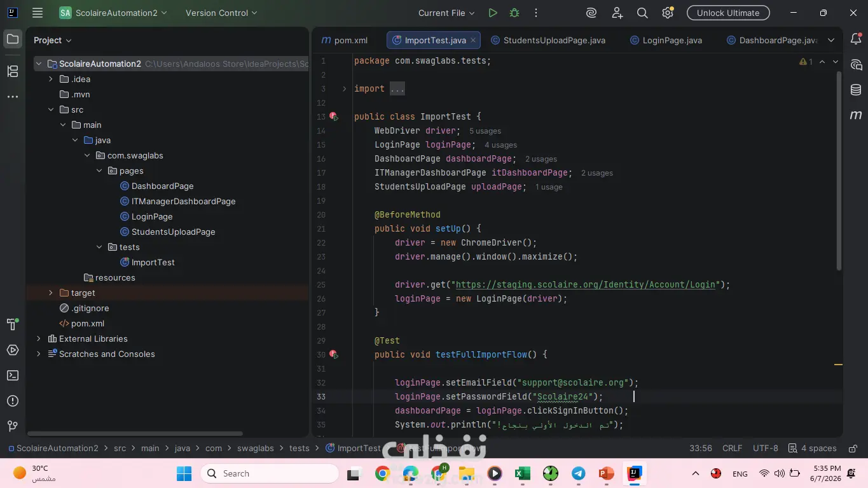Open the Services tool window icon

pyautogui.click(x=12, y=350)
